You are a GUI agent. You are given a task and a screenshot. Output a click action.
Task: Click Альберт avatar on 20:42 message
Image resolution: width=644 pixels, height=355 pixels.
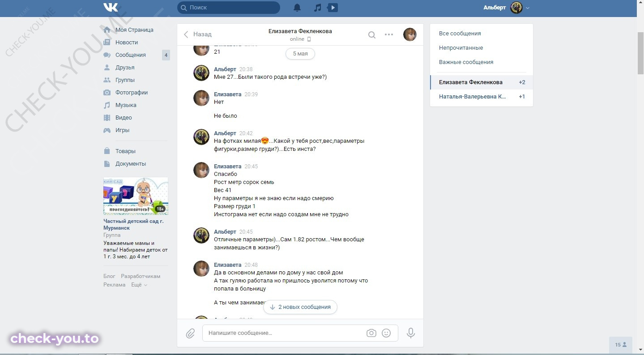[x=201, y=137]
